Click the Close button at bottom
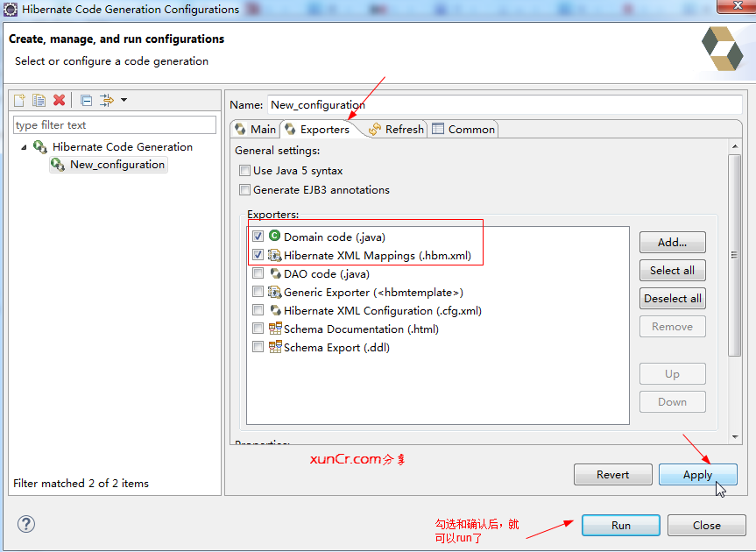Viewport: 756px width, 552px height. click(x=707, y=525)
